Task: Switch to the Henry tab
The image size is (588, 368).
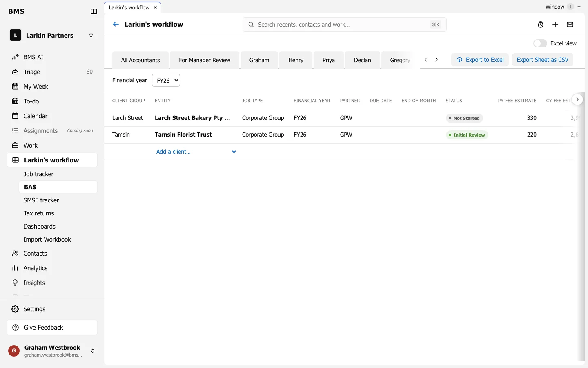Action: [x=296, y=60]
